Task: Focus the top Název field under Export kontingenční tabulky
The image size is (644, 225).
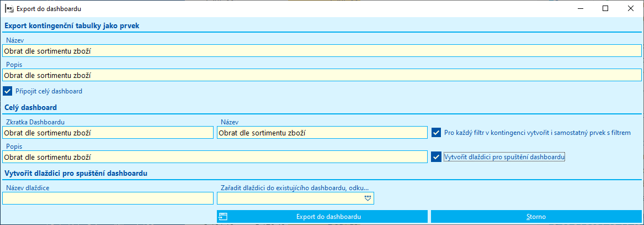Action: point(322,51)
